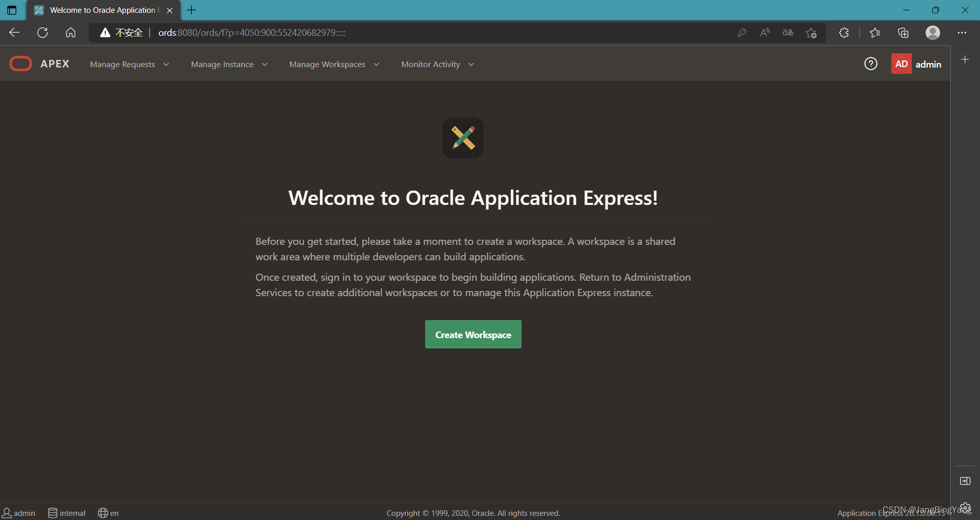Open the favorites list icon
Screen dimensions: 980x520
point(875,33)
